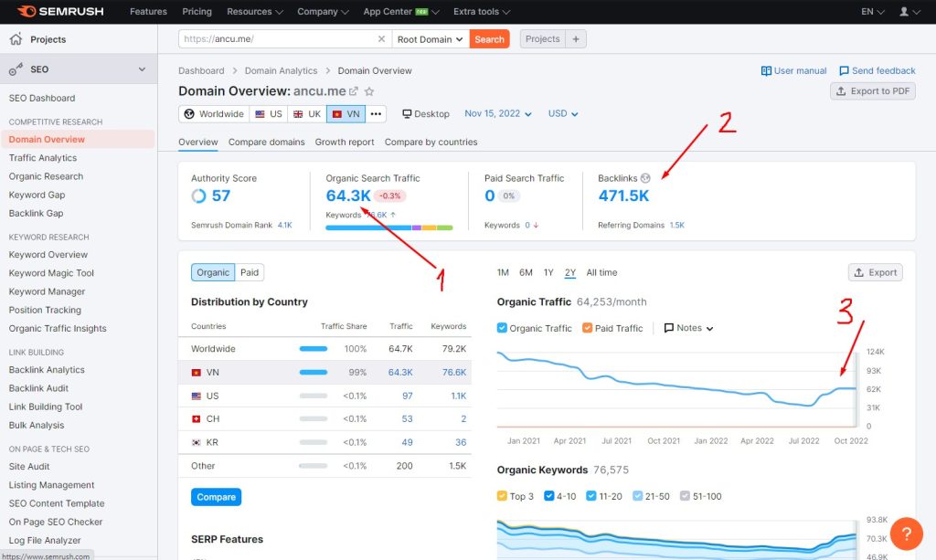The width and height of the screenshot is (936, 560).
Task: Click the Authority Score circle icon
Action: [x=198, y=195]
